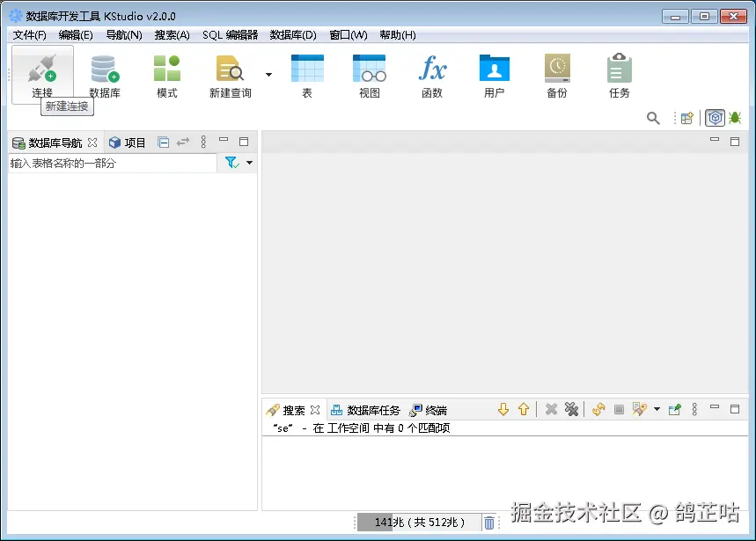Open the 视图 (View) tool
This screenshot has height=541, width=756.
(369, 75)
